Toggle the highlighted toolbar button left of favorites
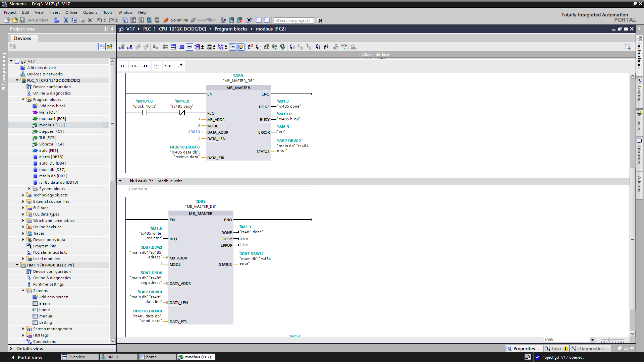Viewport: 644px width, 362px height. pyautogui.click(x=233, y=47)
